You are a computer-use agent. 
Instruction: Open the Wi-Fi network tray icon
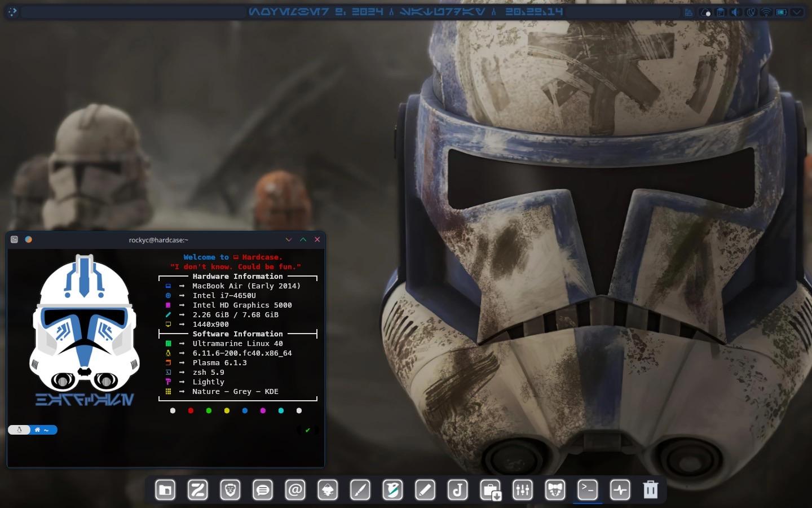pyautogui.click(x=766, y=12)
